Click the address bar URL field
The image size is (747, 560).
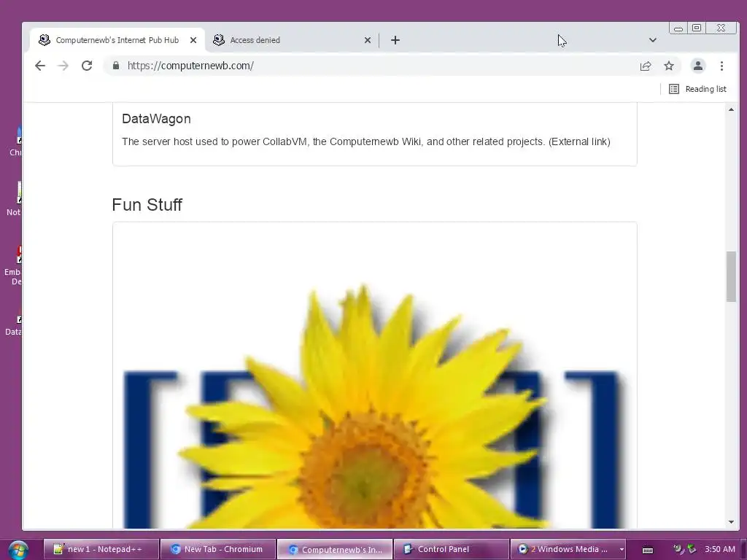point(371,66)
